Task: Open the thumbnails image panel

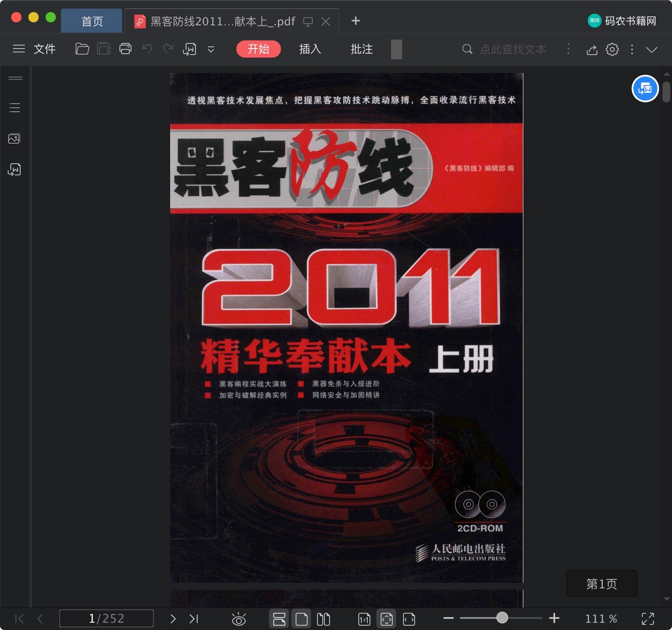Action: pos(14,138)
